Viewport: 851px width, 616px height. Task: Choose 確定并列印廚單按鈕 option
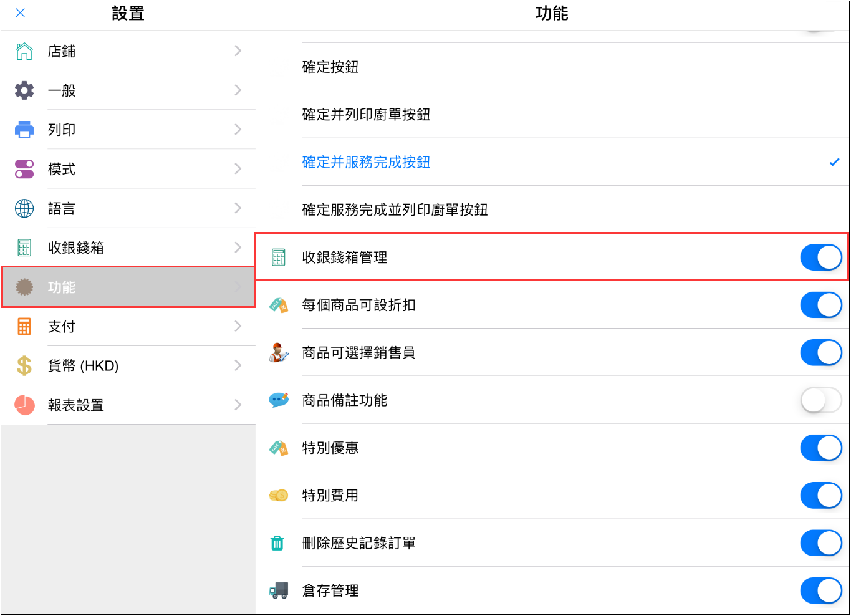(366, 115)
